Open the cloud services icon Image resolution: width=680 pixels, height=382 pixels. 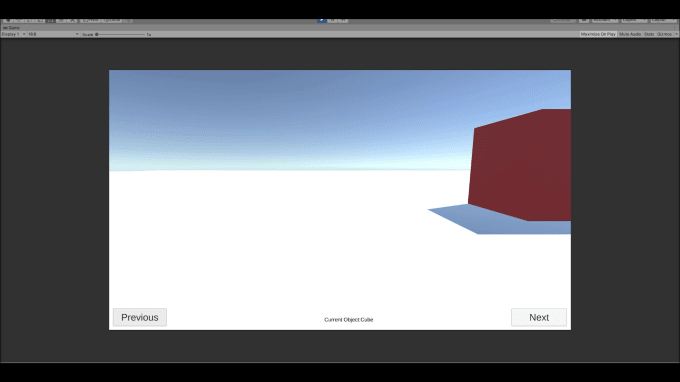point(584,20)
